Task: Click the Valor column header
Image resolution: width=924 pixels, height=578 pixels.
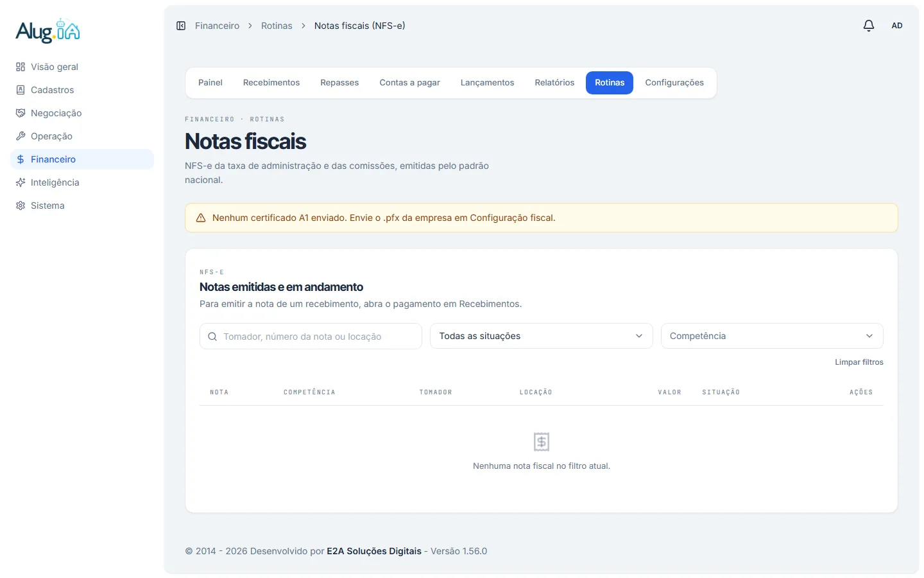Action: point(670,392)
